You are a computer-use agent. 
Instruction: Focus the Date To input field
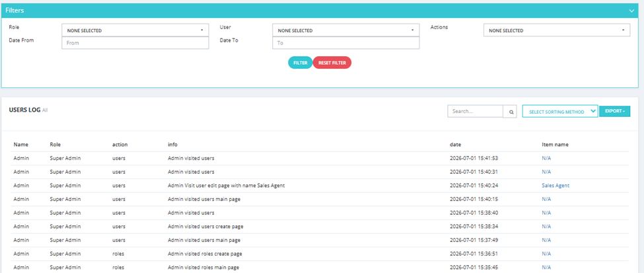point(346,43)
